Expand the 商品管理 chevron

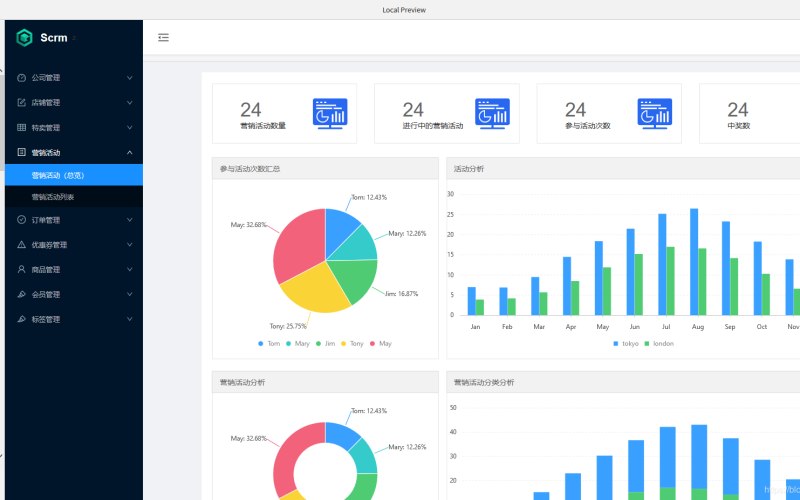tap(130, 269)
